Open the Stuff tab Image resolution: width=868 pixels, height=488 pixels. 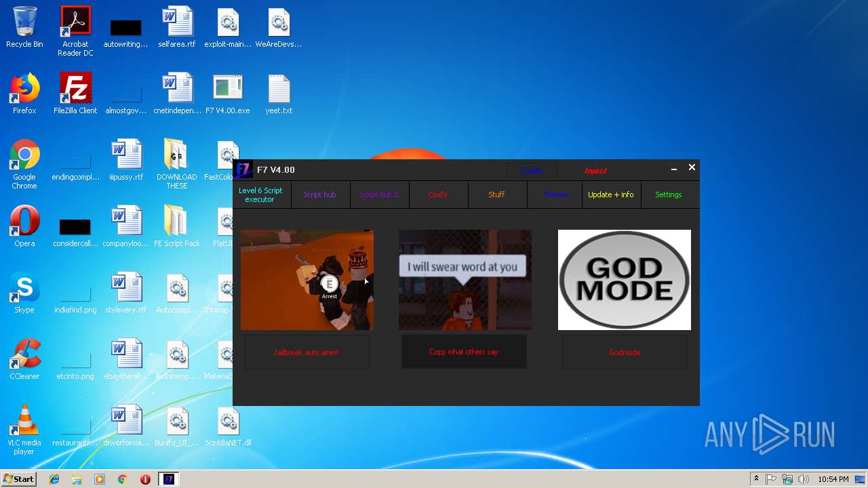tap(496, 195)
